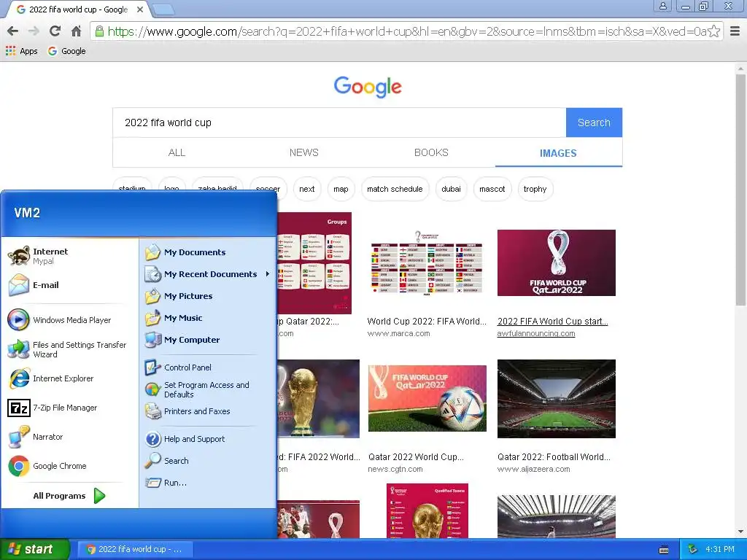This screenshot has width=747, height=560.
Task: Expand All Programs list
Action: [x=69, y=496]
